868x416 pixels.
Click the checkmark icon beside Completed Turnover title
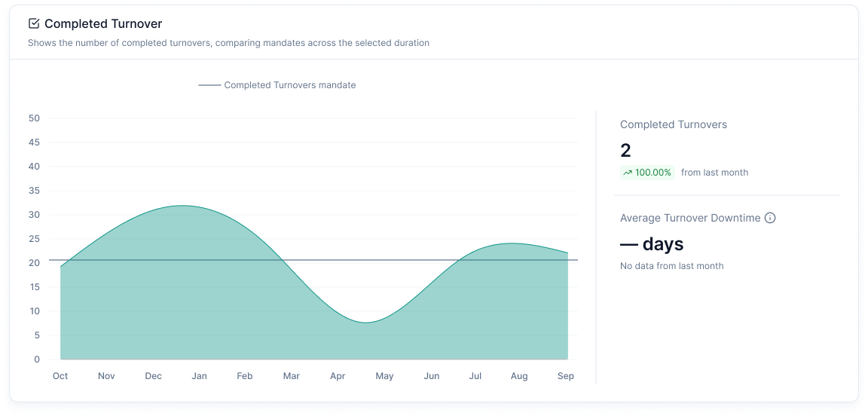point(34,24)
